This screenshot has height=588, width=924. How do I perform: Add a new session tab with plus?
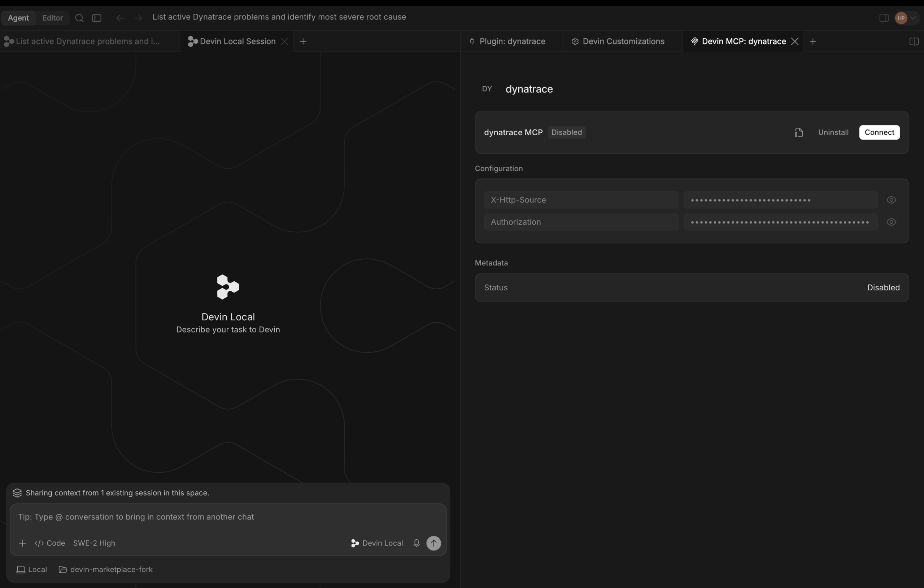303,41
